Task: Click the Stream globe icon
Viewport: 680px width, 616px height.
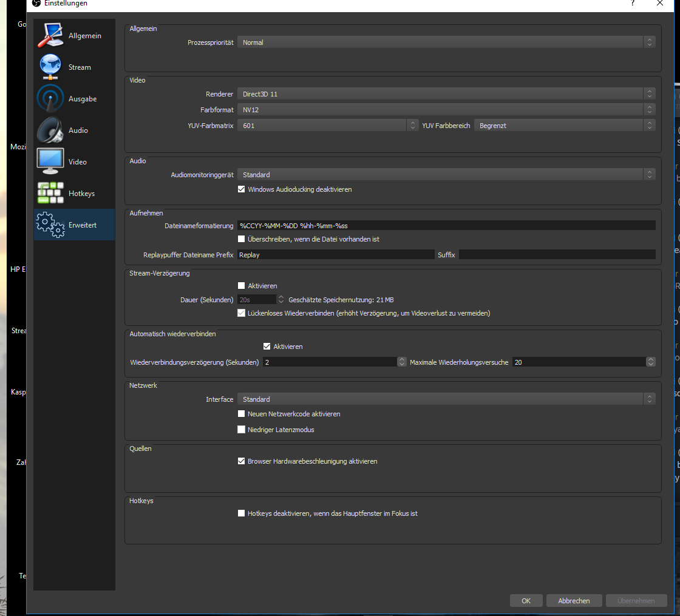Action: point(50,67)
